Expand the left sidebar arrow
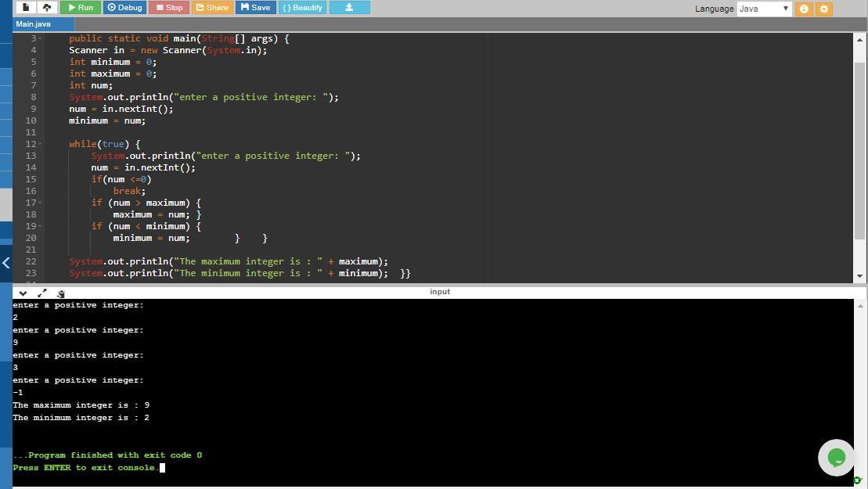868x489 pixels. pyautogui.click(x=6, y=263)
